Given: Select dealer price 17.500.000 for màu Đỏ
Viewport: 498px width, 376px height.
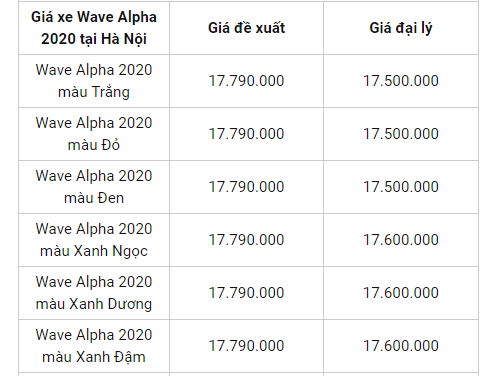Looking at the screenshot, I should coord(401,134).
